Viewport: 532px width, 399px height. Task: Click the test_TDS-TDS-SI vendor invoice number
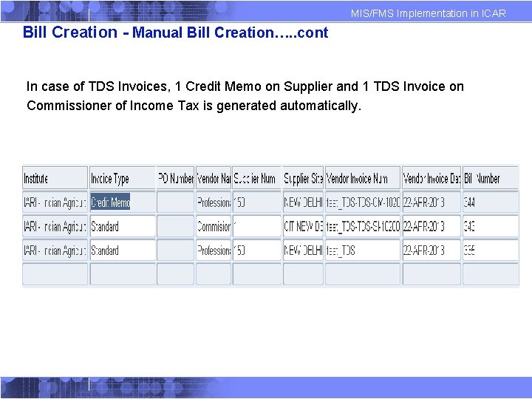[363, 226]
